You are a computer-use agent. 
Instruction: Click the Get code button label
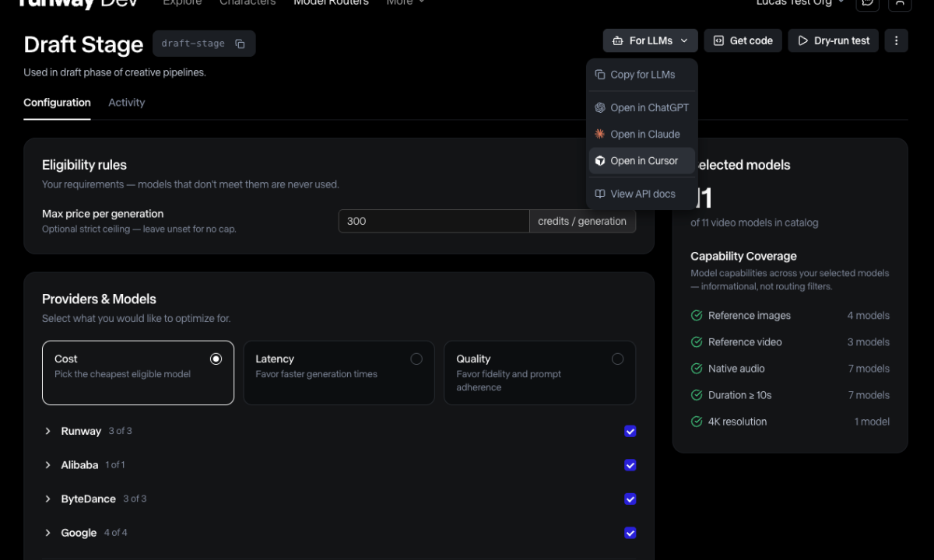751,40
